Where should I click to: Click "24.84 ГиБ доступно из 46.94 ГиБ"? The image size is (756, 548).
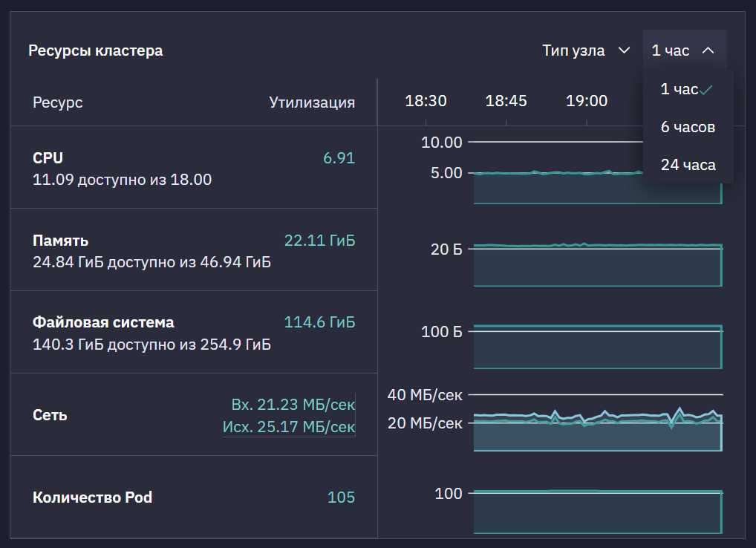(x=152, y=262)
